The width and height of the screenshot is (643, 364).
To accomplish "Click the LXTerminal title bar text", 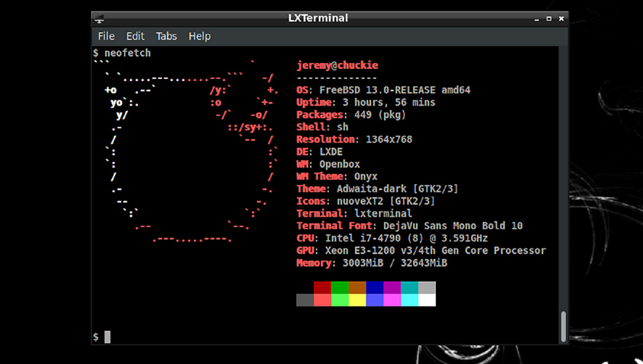I will [x=317, y=18].
